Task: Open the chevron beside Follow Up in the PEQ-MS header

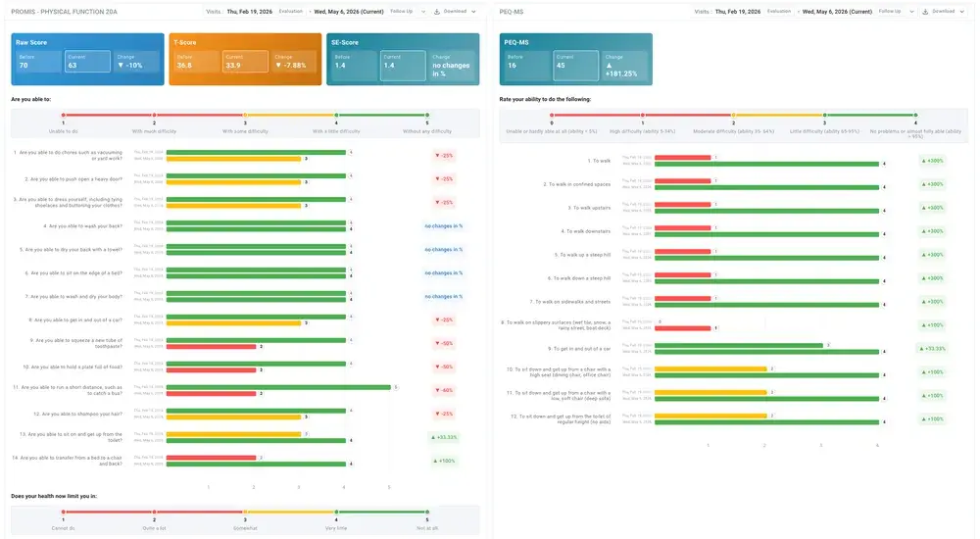Action: pos(911,11)
